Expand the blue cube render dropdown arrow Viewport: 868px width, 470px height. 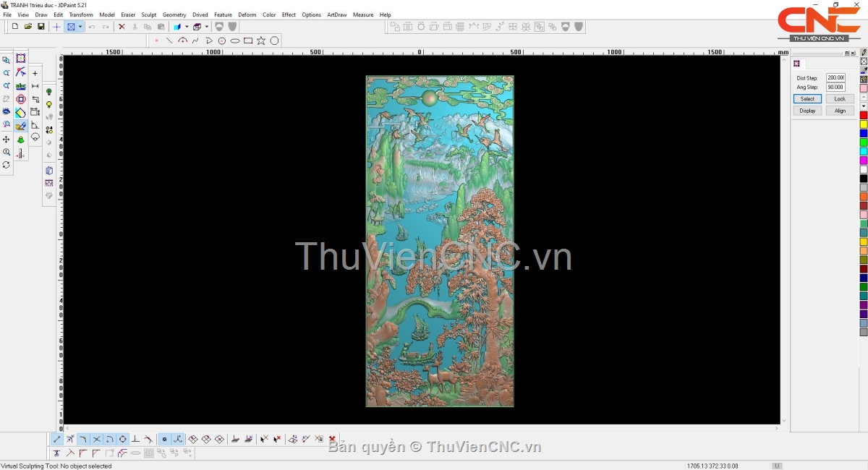tap(186, 27)
